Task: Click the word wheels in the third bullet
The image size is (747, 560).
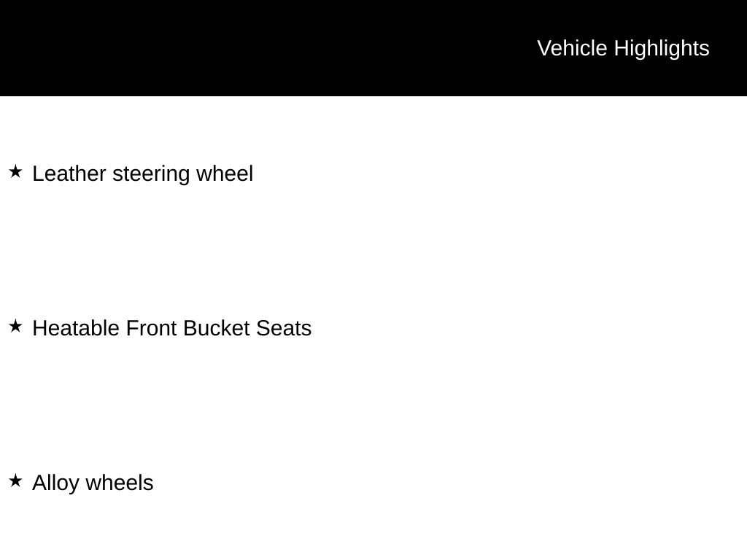Action: pyautogui.click(x=120, y=483)
